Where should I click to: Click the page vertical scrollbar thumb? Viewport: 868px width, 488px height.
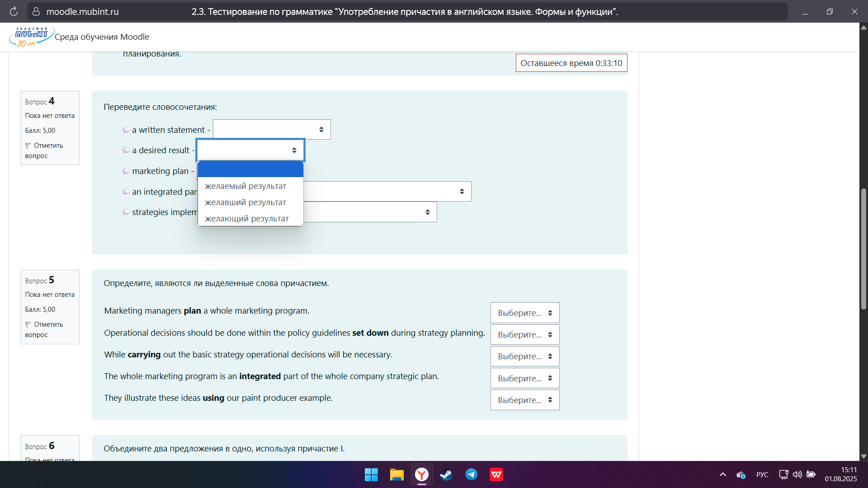(x=863, y=249)
